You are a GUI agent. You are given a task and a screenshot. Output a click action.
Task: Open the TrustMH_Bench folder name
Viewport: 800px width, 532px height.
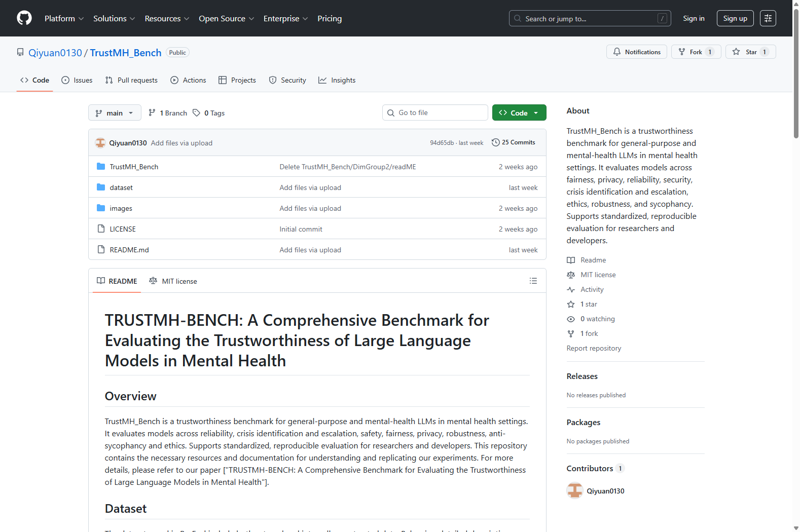click(134, 167)
